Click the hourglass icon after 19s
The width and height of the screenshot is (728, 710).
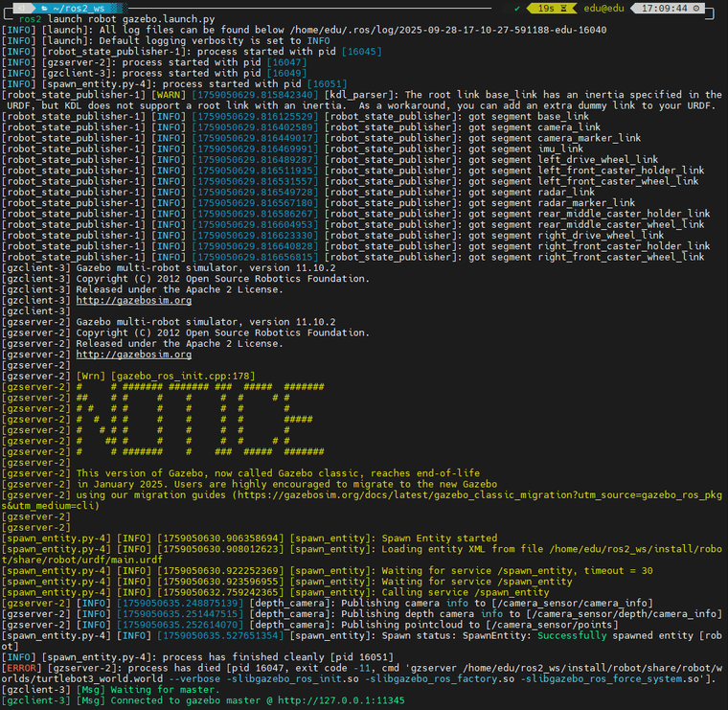(564, 7)
